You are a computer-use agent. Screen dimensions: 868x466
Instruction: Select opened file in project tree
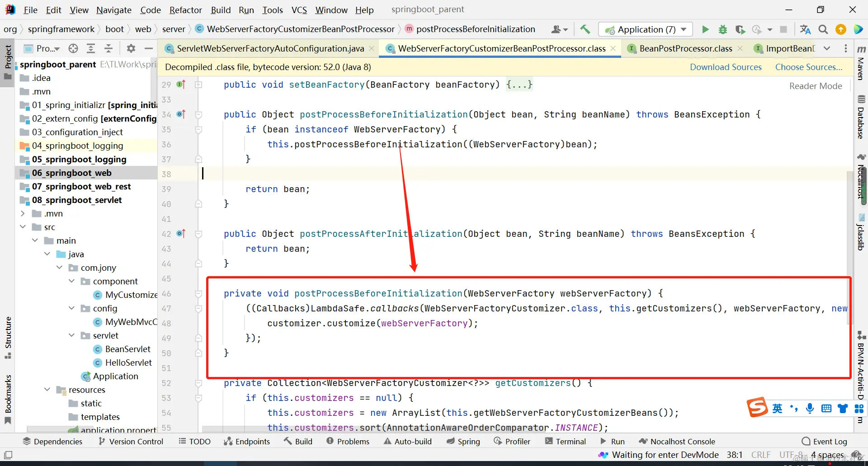click(x=73, y=48)
